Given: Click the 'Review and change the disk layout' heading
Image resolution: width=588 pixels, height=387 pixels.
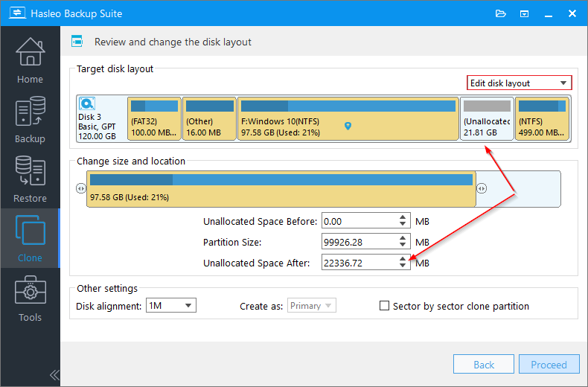Looking at the screenshot, I should tap(173, 42).
